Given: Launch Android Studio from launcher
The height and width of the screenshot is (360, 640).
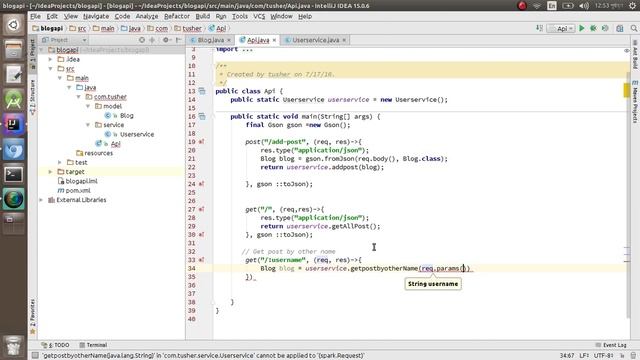Looking at the screenshot, I should click(x=13, y=100).
